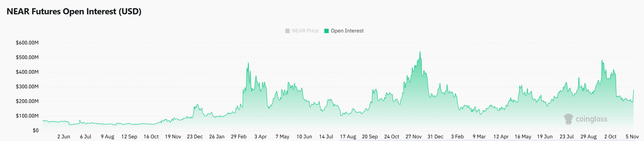Click the gray NEAR Price legend square

click(x=287, y=31)
